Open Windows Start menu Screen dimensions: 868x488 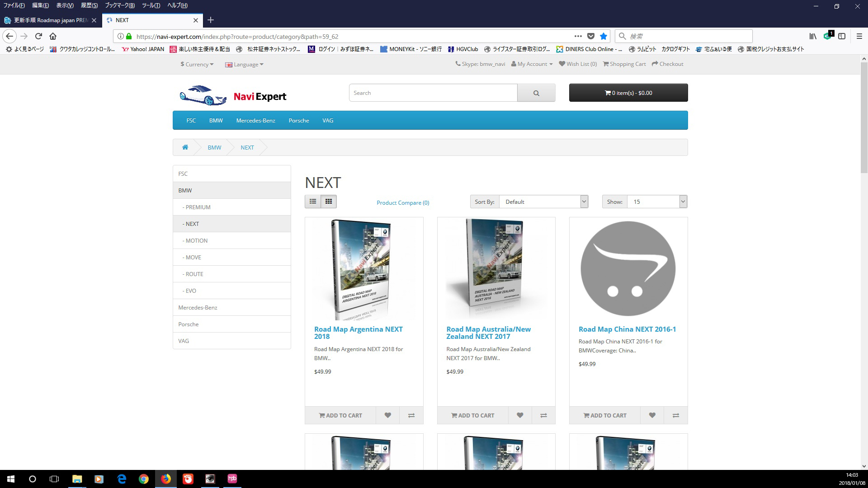tap(11, 479)
